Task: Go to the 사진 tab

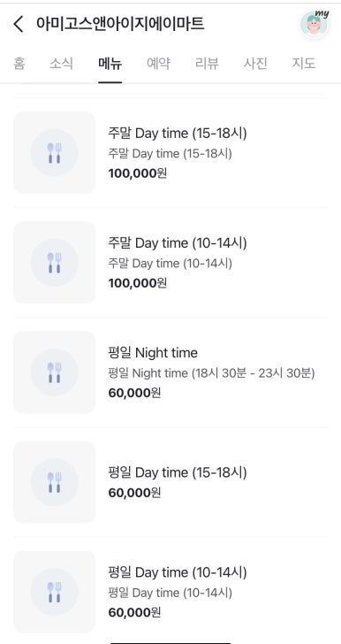Action: 255,64
